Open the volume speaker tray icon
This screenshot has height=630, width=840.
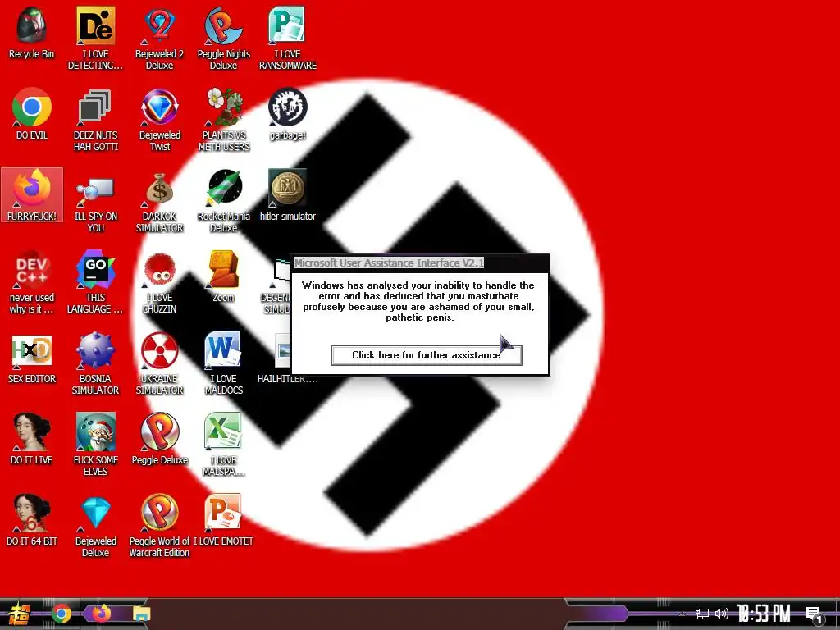(x=722, y=614)
